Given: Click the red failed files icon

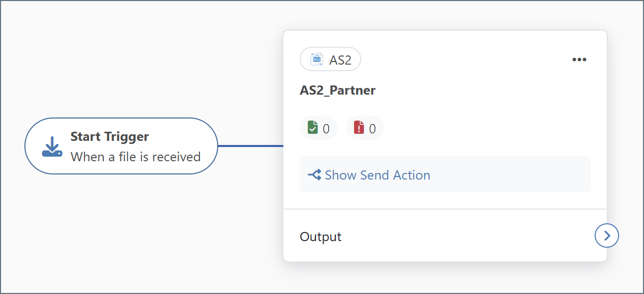Looking at the screenshot, I should click(x=359, y=128).
